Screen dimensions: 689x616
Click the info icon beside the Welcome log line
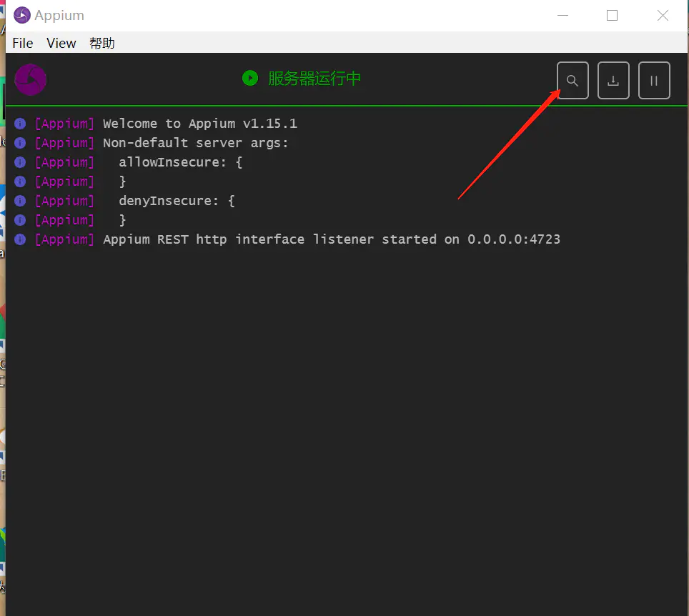[x=20, y=124]
